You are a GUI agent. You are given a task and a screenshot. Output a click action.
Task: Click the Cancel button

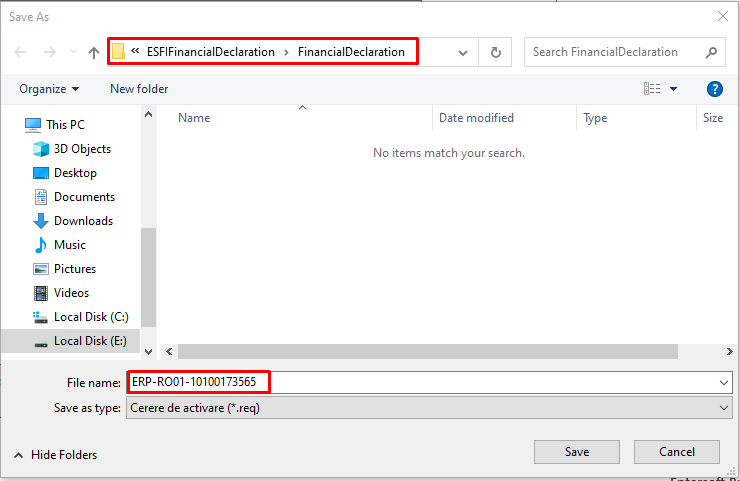(677, 452)
